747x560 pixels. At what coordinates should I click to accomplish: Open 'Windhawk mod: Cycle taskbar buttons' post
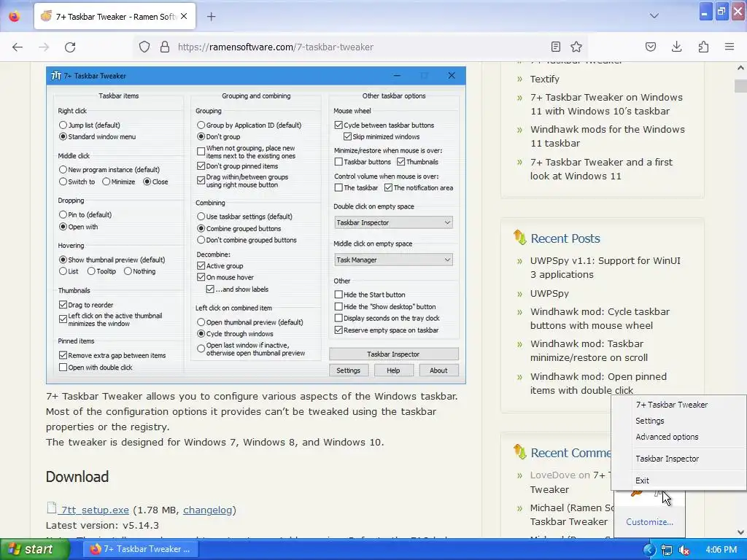coord(600,319)
